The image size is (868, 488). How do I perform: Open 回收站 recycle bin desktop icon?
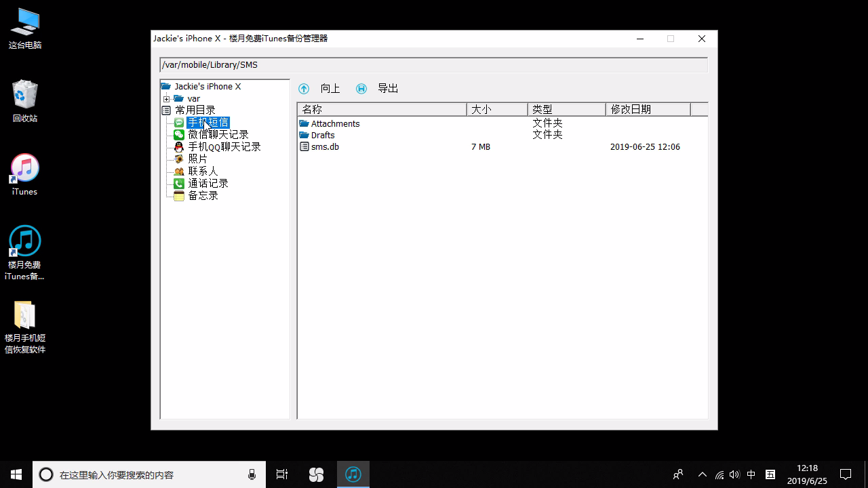[x=25, y=102]
